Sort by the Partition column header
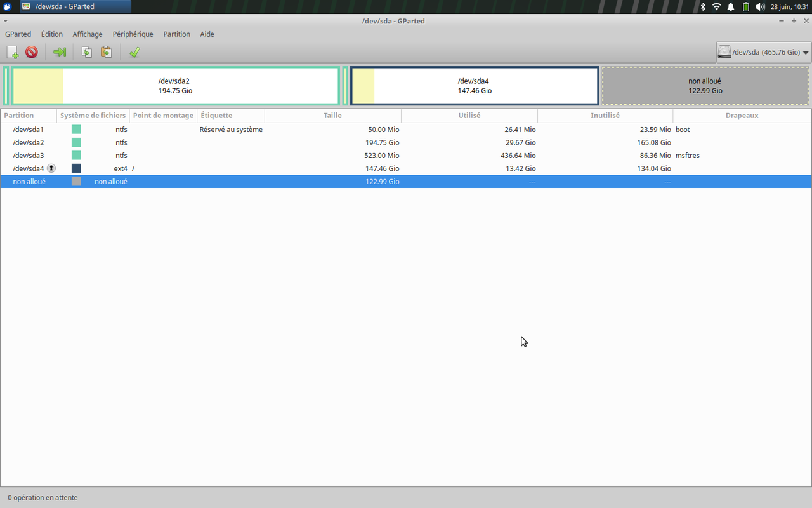The height and width of the screenshot is (508, 812). point(29,116)
